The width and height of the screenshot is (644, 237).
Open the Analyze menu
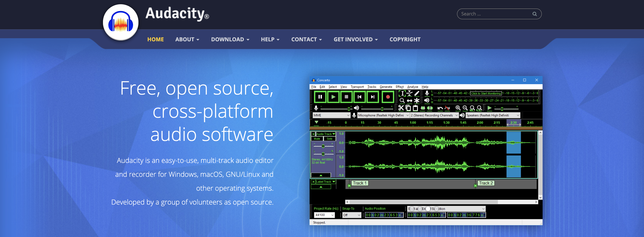point(412,87)
